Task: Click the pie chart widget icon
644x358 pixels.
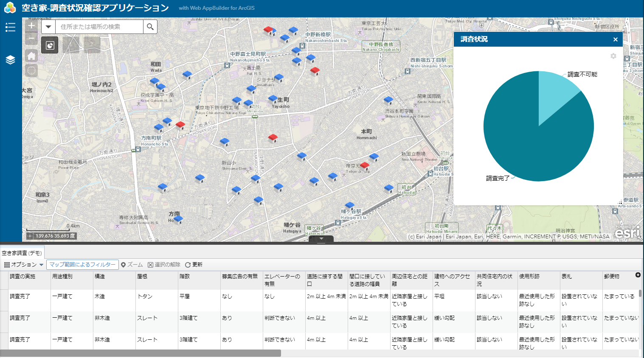Action: point(50,45)
